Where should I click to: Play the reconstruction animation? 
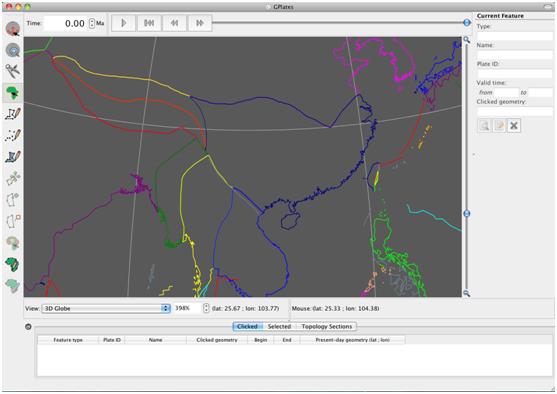[124, 23]
